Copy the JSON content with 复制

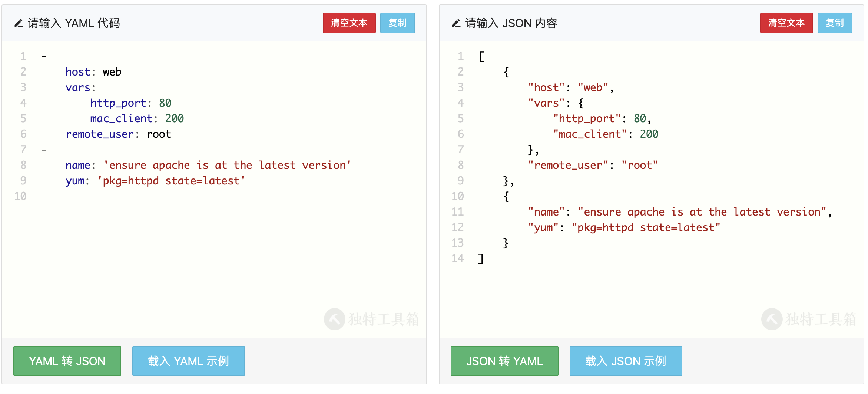click(835, 23)
